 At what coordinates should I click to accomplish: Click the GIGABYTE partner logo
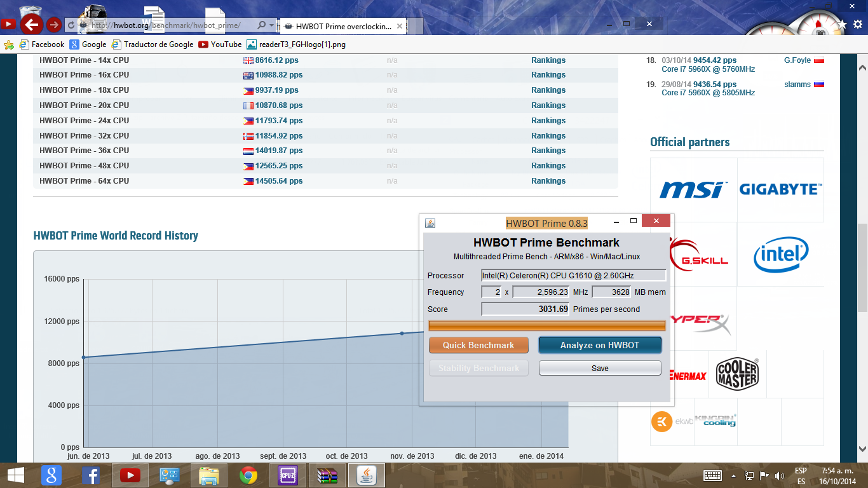tap(780, 189)
